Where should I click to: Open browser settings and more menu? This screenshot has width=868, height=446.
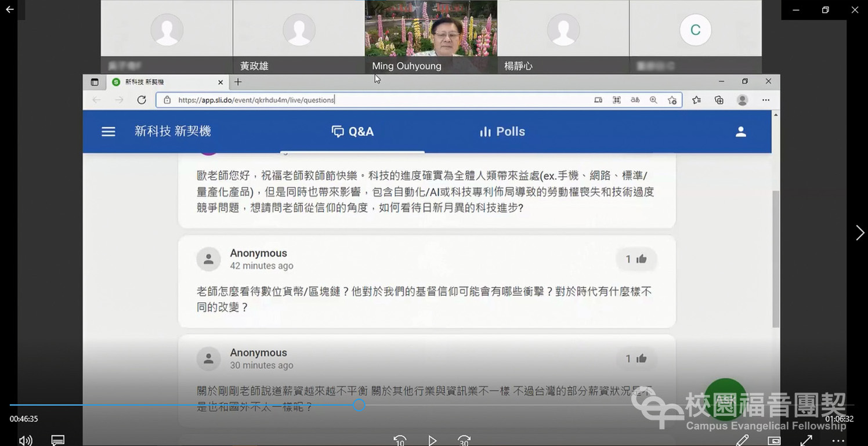(x=766, y=100)
